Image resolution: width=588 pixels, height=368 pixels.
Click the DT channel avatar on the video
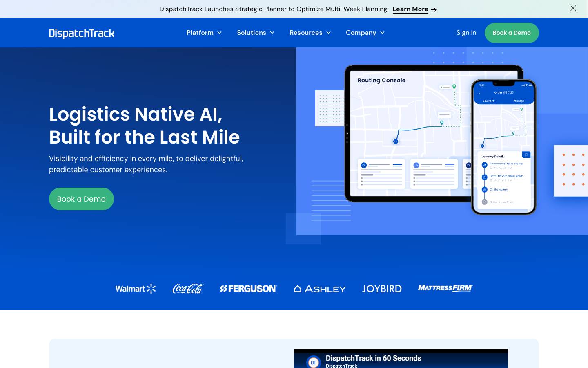(313, 362)
